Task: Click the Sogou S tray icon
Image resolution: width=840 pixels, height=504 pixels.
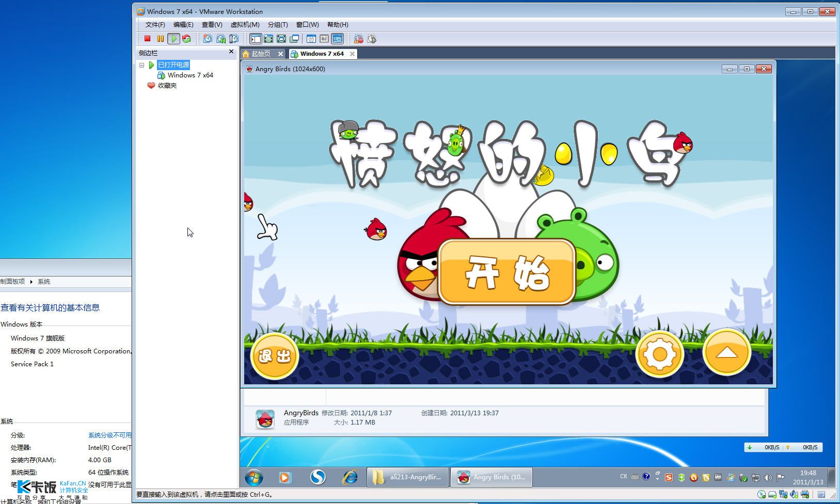Action: [669, 478]
